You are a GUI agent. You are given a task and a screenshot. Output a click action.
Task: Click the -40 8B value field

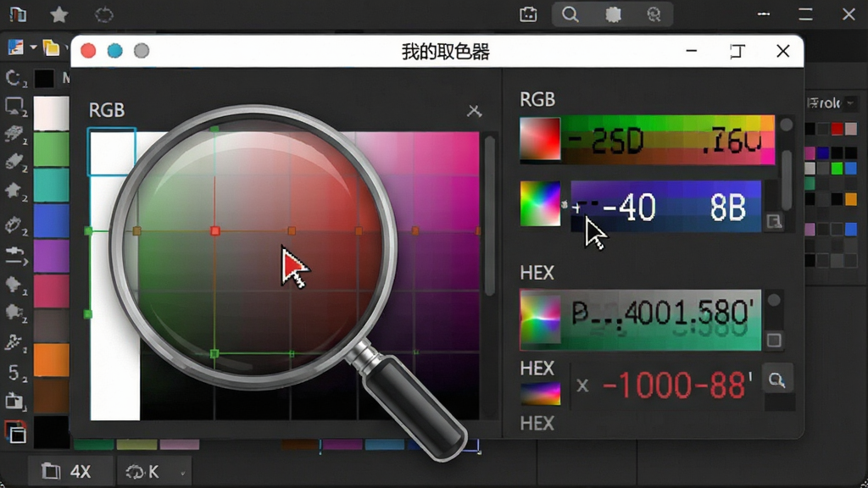click(666, 207)
